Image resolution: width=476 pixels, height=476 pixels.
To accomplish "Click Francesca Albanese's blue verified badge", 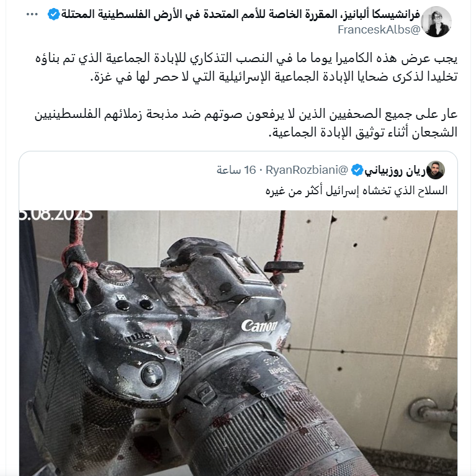I will click(x=53, y=14).
